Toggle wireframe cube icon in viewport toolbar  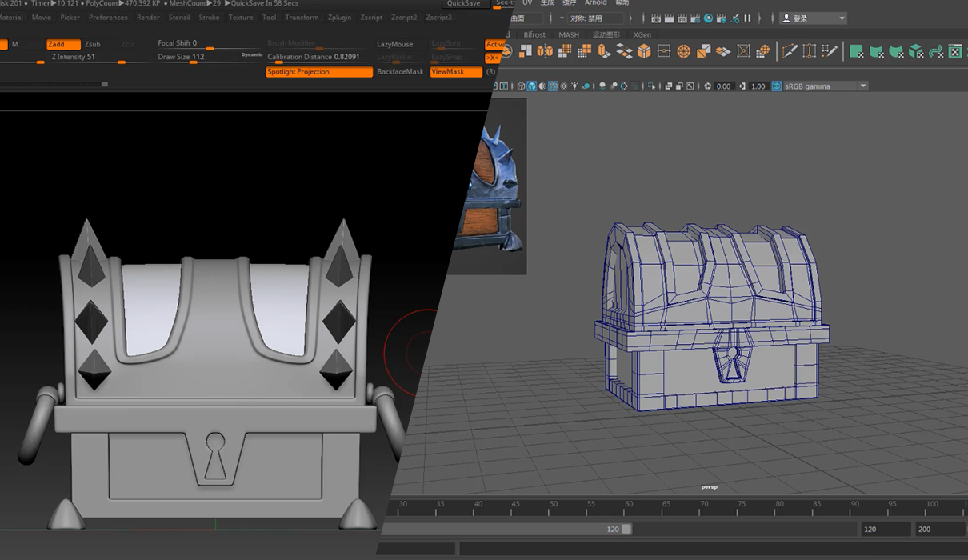(x=522, y=86)
